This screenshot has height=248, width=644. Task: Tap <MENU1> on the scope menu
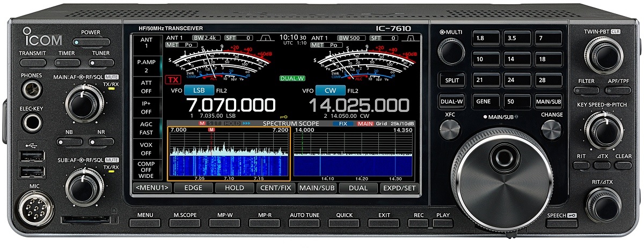[152, 188]
